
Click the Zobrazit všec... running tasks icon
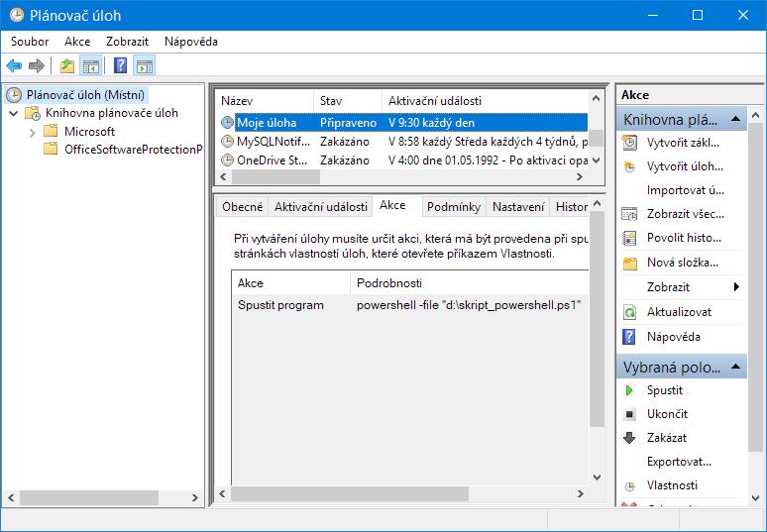[x=629, y=214]
